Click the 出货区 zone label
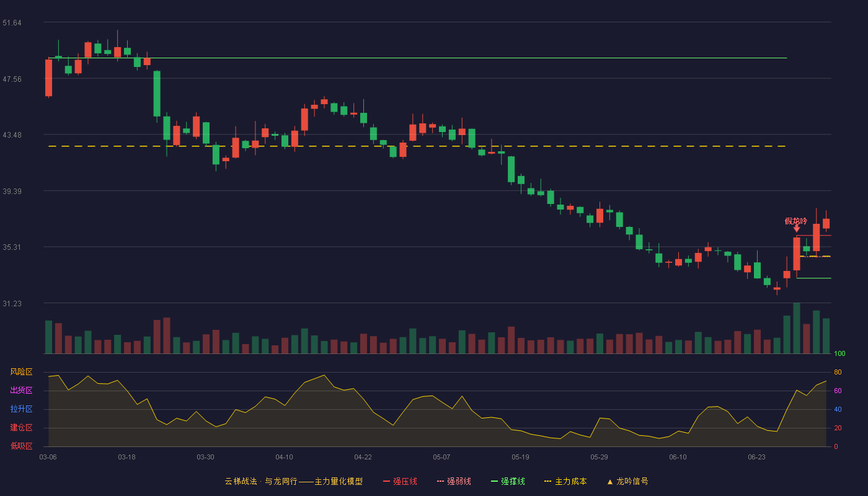868x496 pixels. [21, 391]
